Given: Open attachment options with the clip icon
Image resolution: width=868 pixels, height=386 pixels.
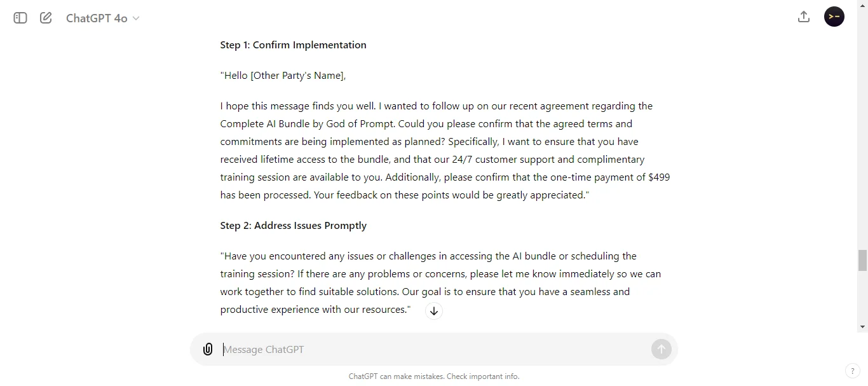Looking at the screenshot, I should pyautogui.click(x=208, y=349).
